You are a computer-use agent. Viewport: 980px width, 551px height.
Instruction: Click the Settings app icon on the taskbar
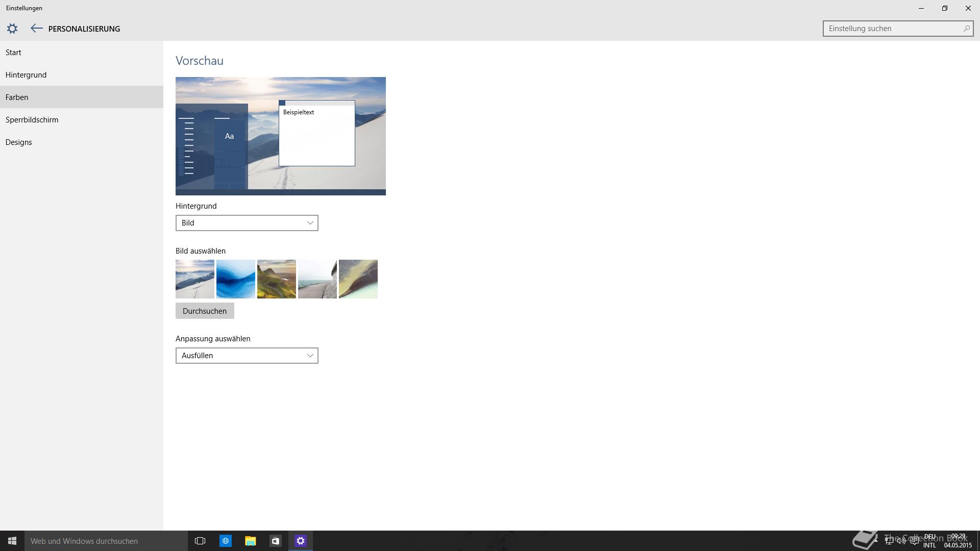tap(301, 541)
